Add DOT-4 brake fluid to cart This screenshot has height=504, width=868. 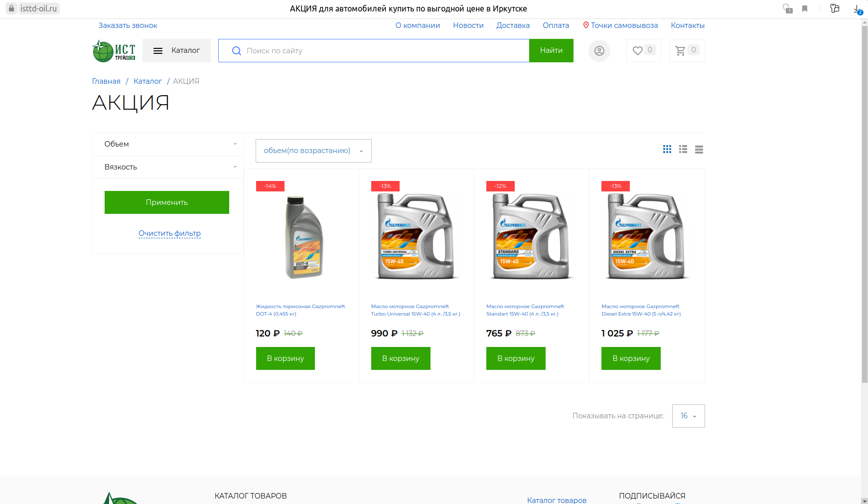coord(286,358)
